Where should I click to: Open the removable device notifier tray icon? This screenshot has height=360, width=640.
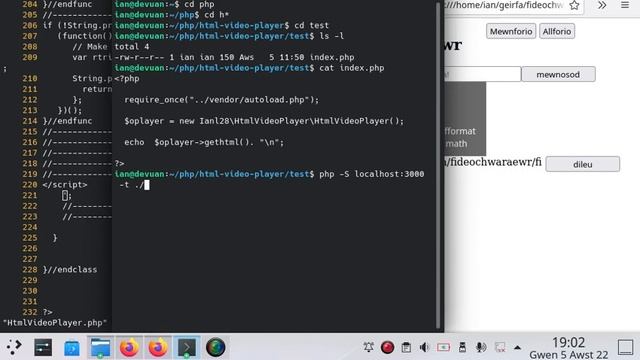(462, 347)
